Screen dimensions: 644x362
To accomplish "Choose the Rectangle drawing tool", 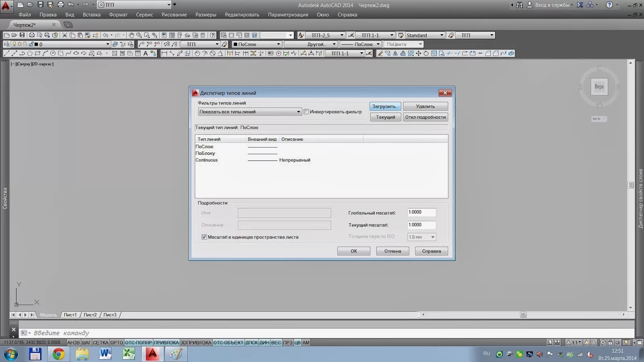I will [37, 53].
